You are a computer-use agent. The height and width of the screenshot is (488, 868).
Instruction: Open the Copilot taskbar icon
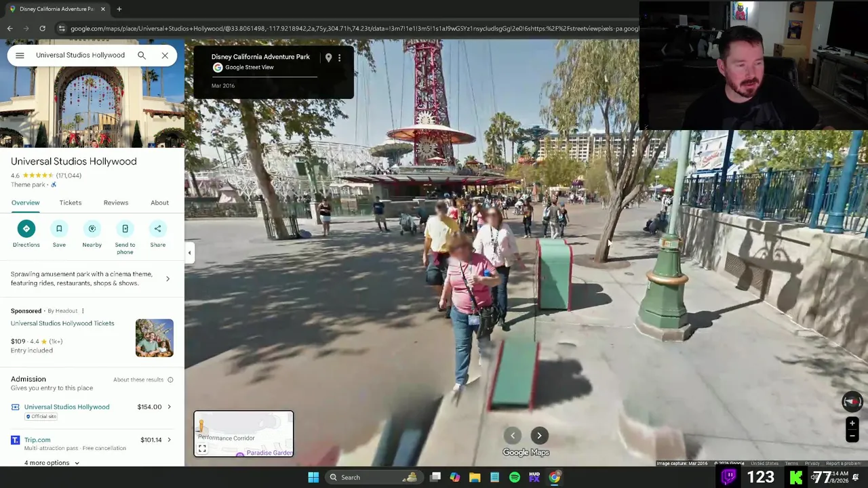point(455,477)
